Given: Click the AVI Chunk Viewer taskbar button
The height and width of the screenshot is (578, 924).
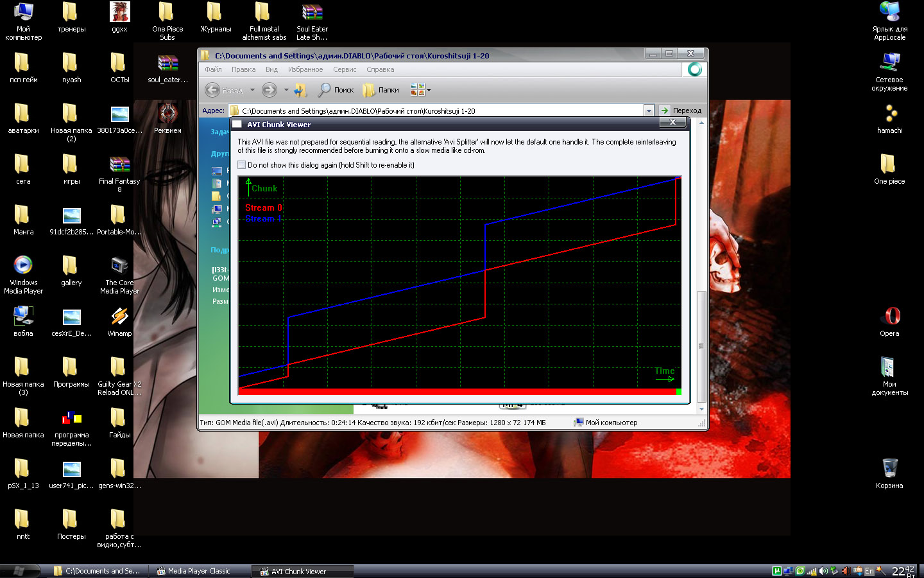Looking at the screenshot, I should click(302, 571).
